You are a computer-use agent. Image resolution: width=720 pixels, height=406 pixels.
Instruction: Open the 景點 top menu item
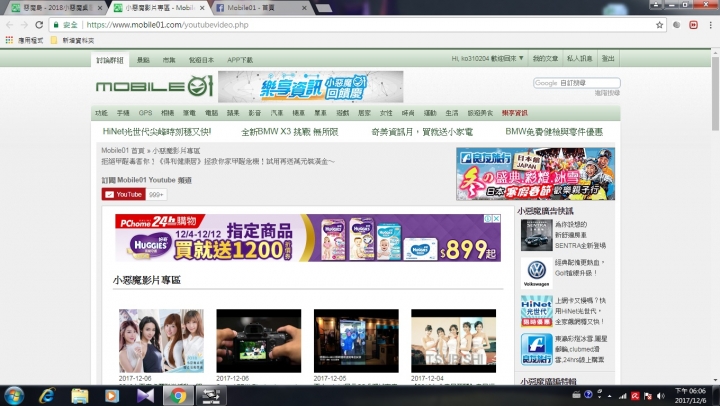pos(143,60)
